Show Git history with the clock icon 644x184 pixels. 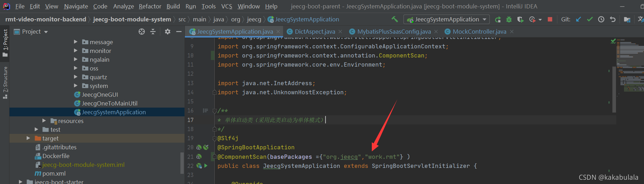tap(601, 19)
